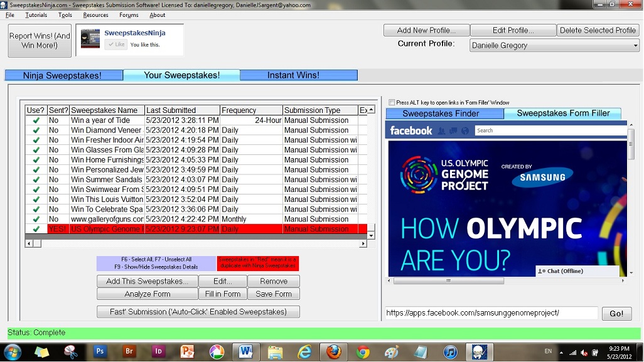This screenshot has height=362, width=644.
Task: Open the Current Profile dropdown
Action: point(554,45)
